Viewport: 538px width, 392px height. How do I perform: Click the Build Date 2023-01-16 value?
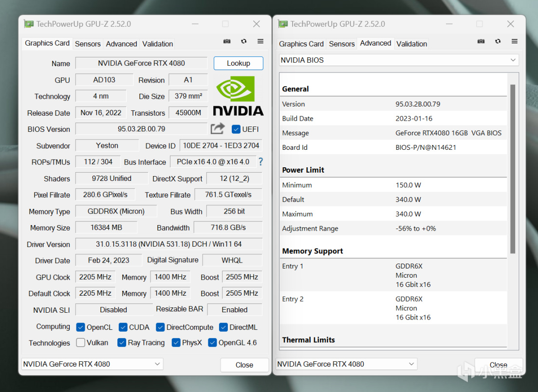click(414, 119)
